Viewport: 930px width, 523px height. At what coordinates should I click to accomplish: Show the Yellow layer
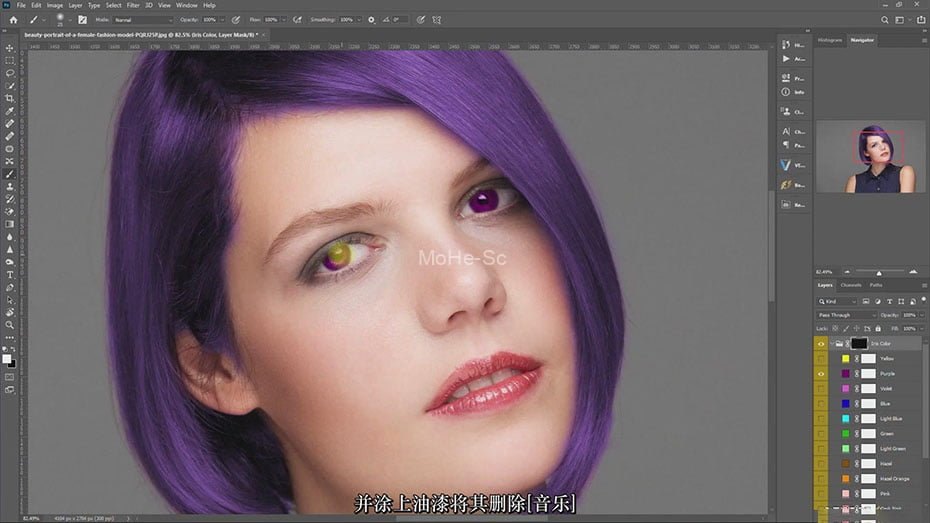(x=821, y=358)
